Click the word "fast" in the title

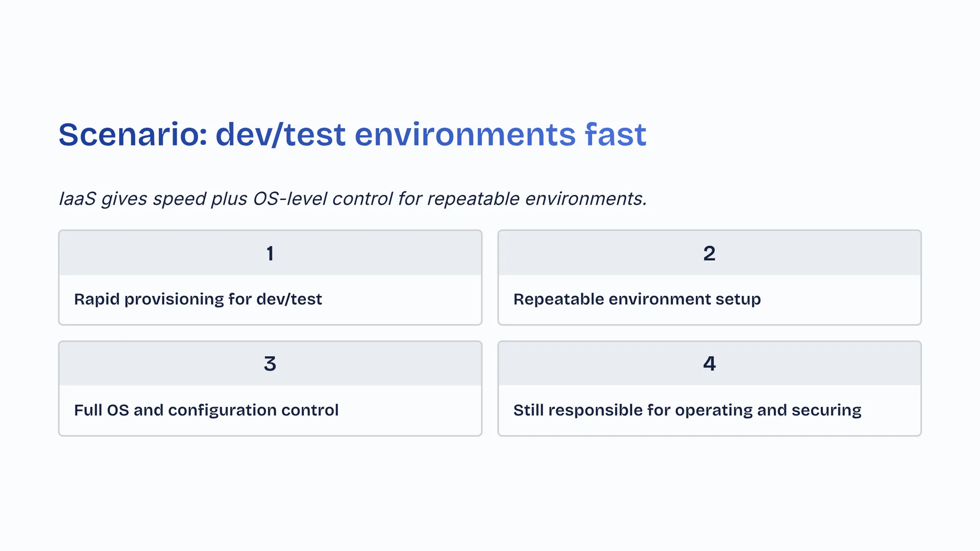(616, 135)
